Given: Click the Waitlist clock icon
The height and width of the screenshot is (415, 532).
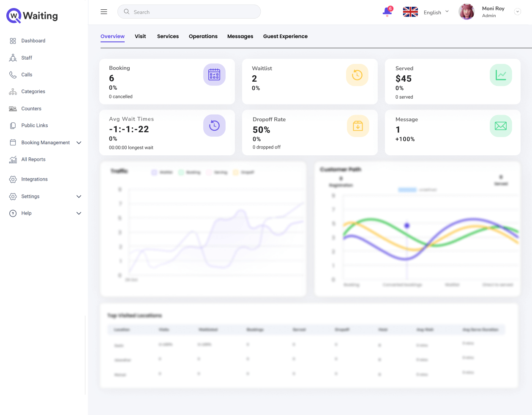Looking at the screenshot, I should pos(357,75).
